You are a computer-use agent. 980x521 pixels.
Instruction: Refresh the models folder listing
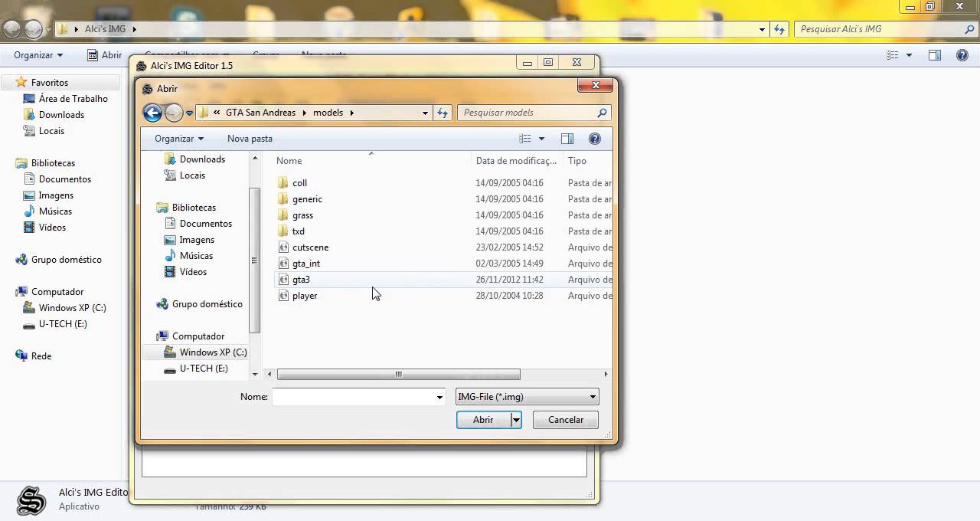pos(443,113)
